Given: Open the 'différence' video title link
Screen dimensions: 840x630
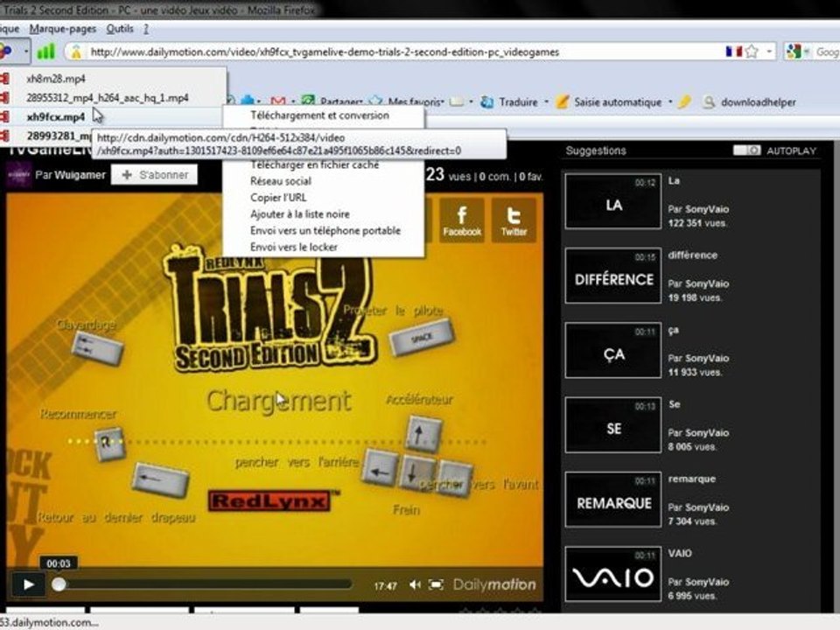Looking at the screenshot, I should click(693, 255).
